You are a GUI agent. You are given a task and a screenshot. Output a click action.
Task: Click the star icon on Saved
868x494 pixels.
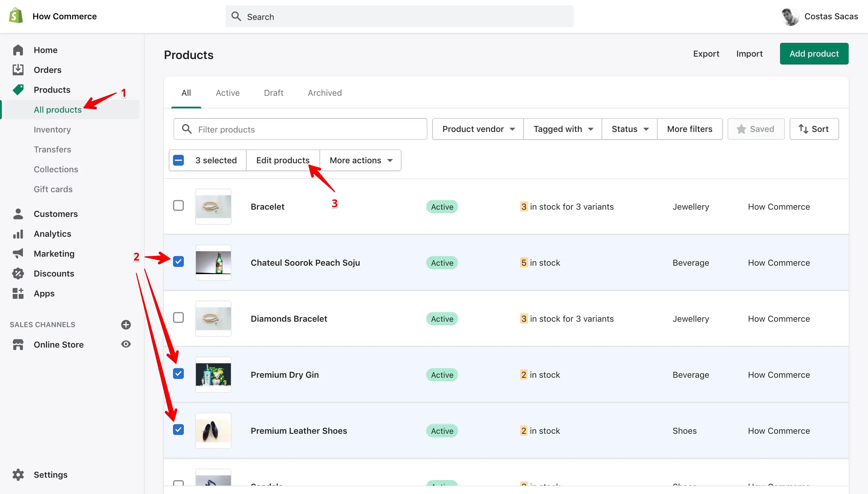pyautogui.click(x=741, y=129)
